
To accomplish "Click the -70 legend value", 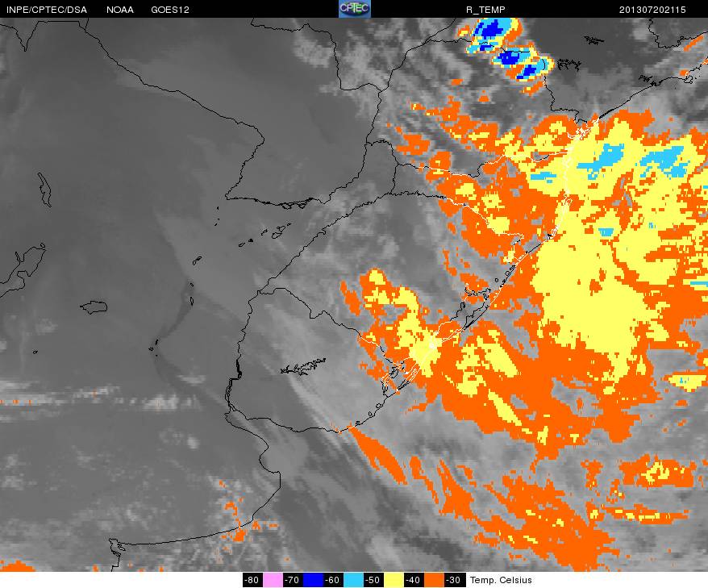I will 293,580.
